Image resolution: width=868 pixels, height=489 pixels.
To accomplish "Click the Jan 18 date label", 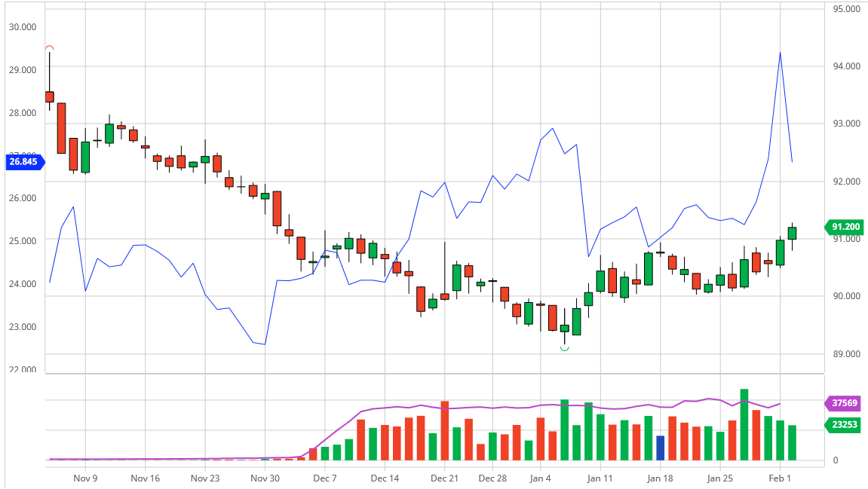I will click(x=660, y=478).
